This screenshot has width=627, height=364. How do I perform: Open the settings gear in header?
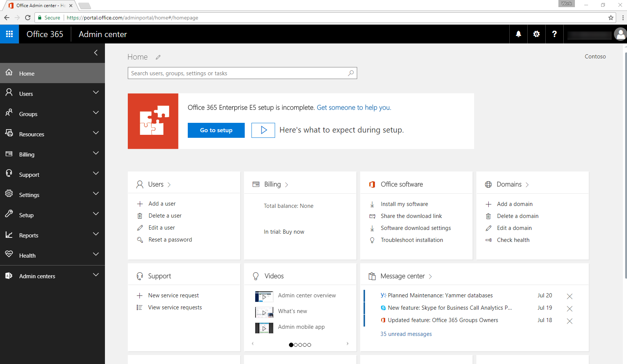536,34
